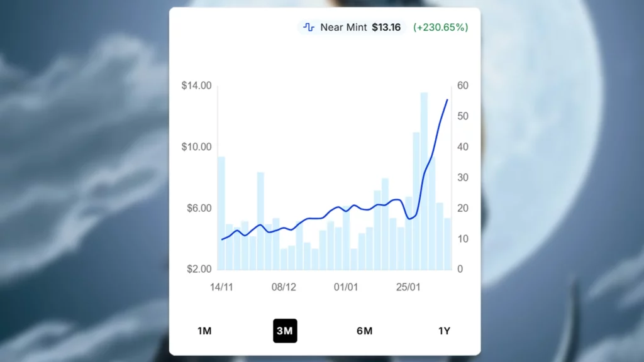Click the 08/12 date axis label
This screenshot has width=644, height=362.
coord(284,287)
